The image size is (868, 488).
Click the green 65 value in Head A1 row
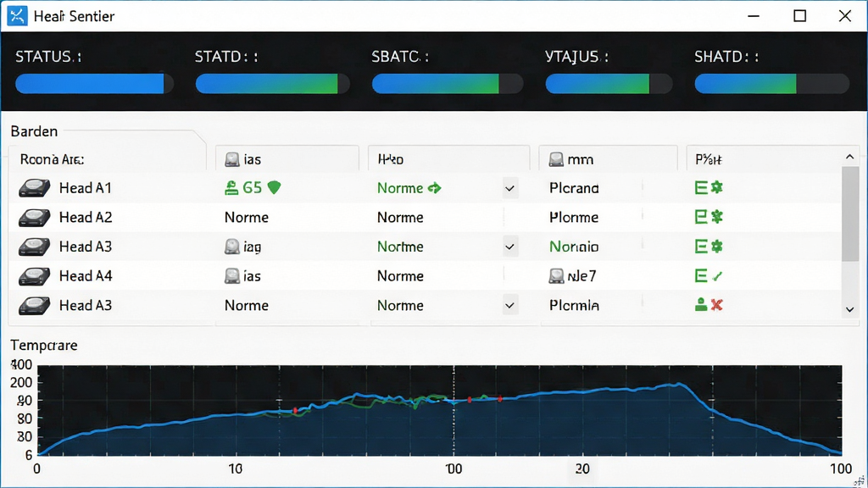click(x=252, y=188)
